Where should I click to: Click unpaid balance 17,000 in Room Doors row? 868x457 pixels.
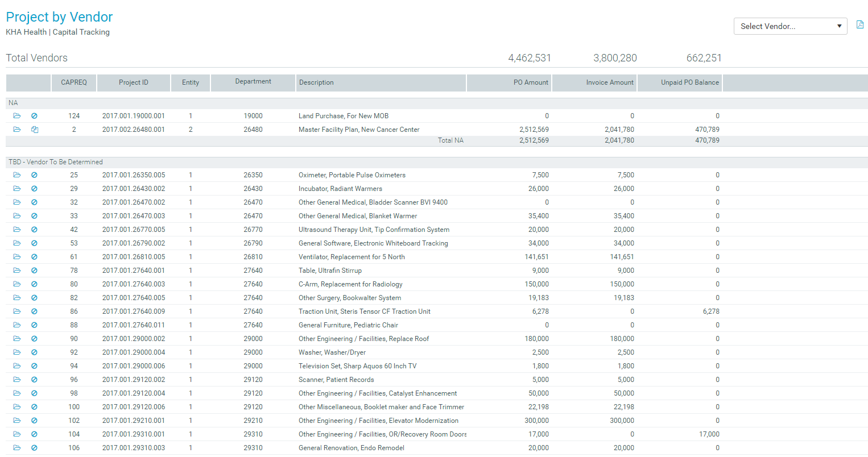pos(709,434)
